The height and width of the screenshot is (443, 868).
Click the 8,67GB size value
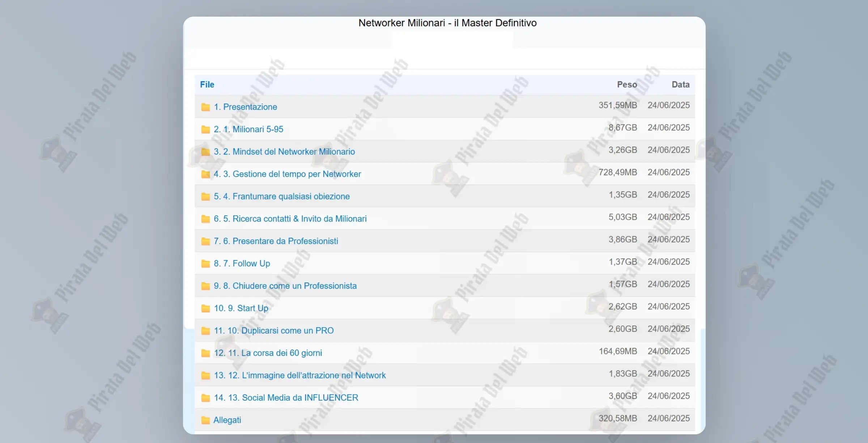[623, 128]
